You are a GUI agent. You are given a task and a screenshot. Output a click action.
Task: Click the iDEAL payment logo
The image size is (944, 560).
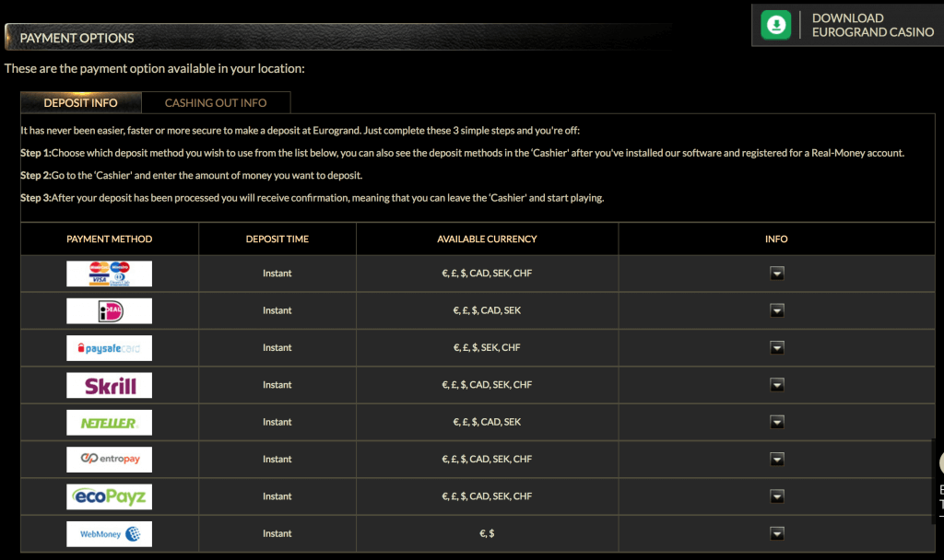tap(109, 310)
